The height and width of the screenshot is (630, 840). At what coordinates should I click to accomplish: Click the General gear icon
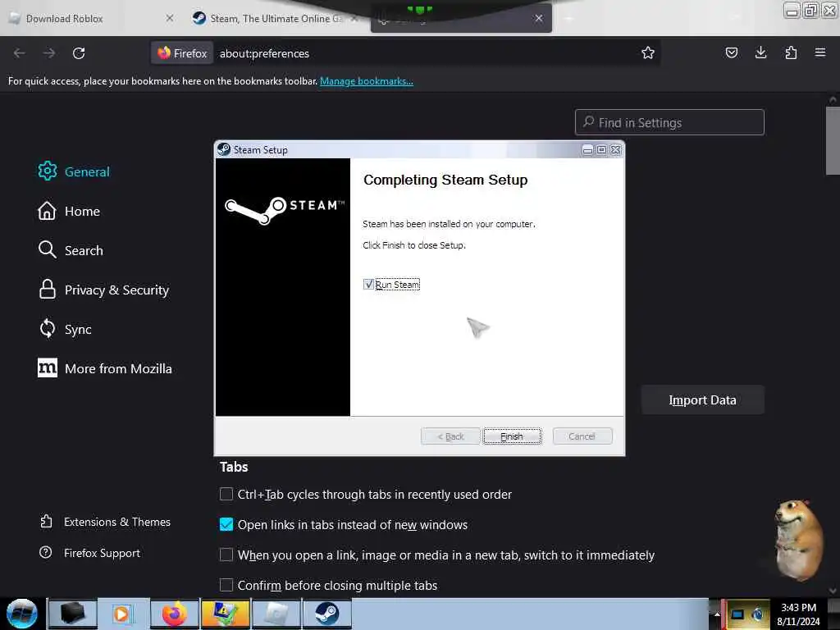point(47,171)
